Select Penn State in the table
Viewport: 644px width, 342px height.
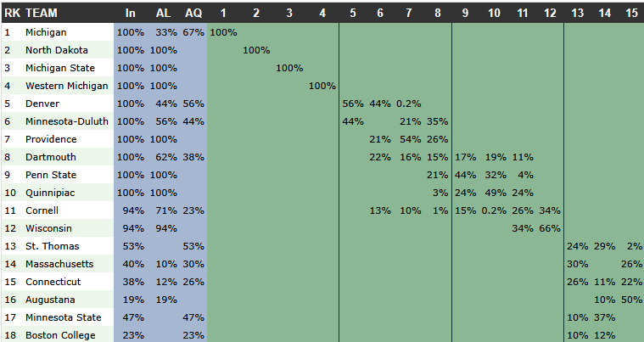coord(52,175)
